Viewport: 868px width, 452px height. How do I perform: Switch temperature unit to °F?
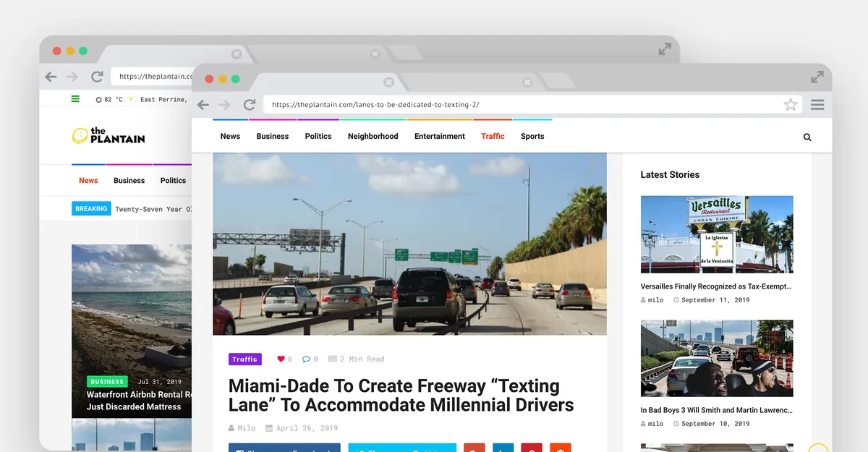131,100
